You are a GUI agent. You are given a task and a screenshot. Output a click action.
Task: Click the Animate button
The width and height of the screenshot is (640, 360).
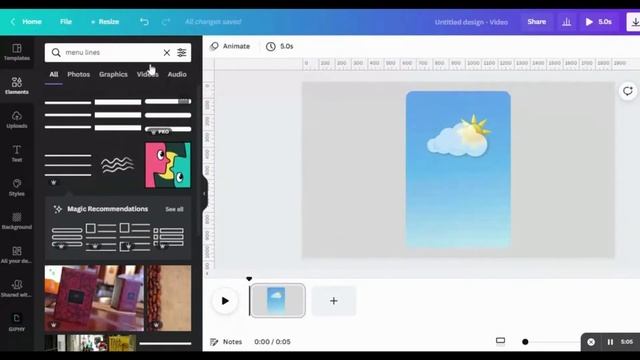[230, 47]
